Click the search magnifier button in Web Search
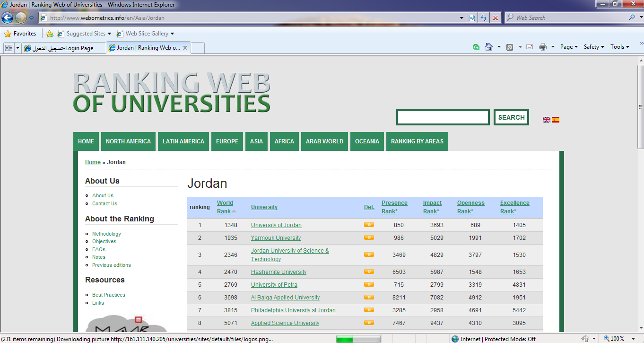 pos(632,18)
